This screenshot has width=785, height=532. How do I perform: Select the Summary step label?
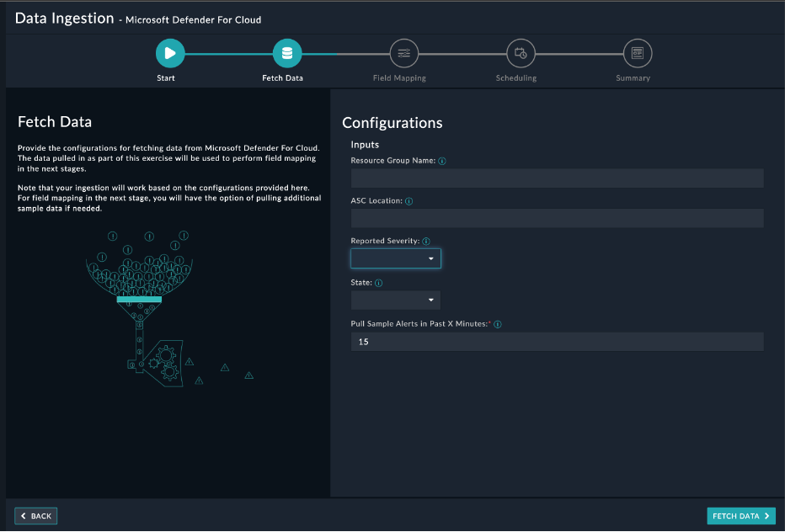[x=633, y=78]
